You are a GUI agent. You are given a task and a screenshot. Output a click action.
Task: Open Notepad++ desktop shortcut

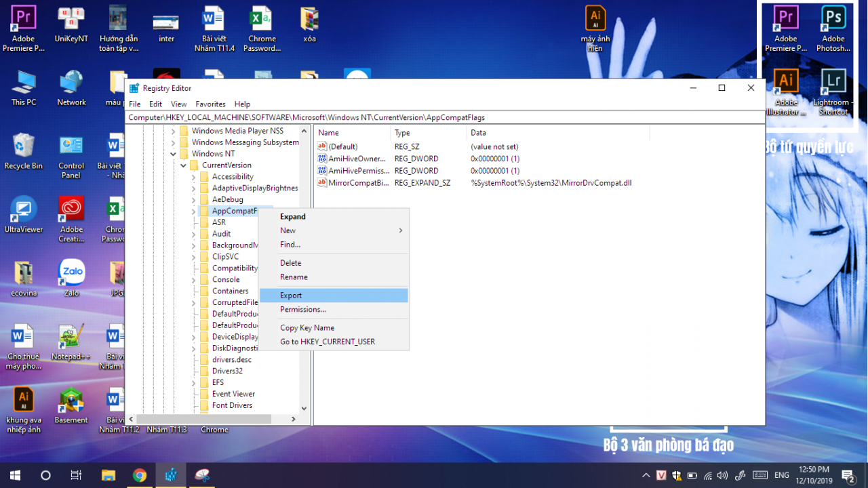click(x=71, y=337)
